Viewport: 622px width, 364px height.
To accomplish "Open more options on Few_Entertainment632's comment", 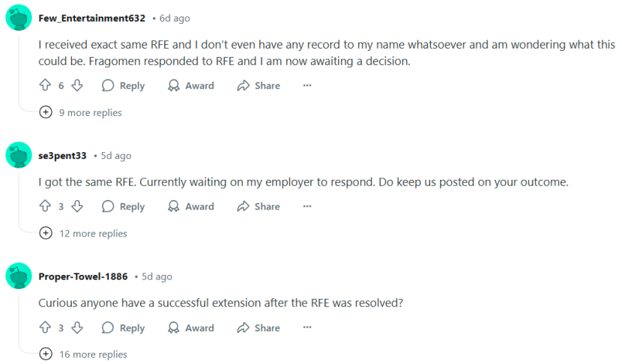I will [307, 85].
